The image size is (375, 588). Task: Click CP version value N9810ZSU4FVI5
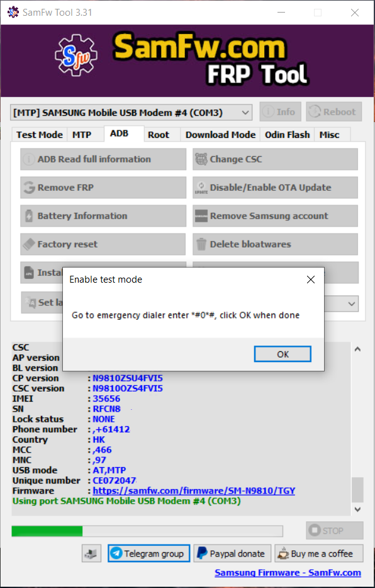click(x=128, y=378)
